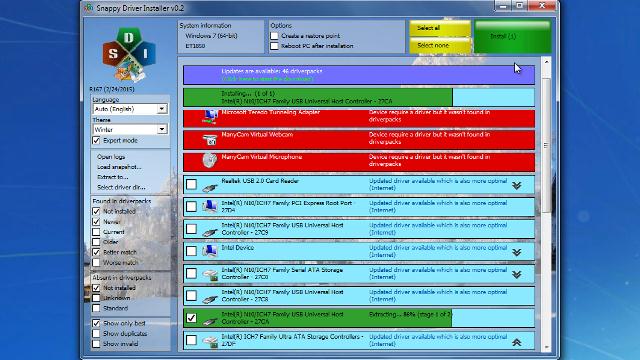Enable Reboot PC after installation
The height and width of the screenshot is (360, 640).
pos(274,46)
